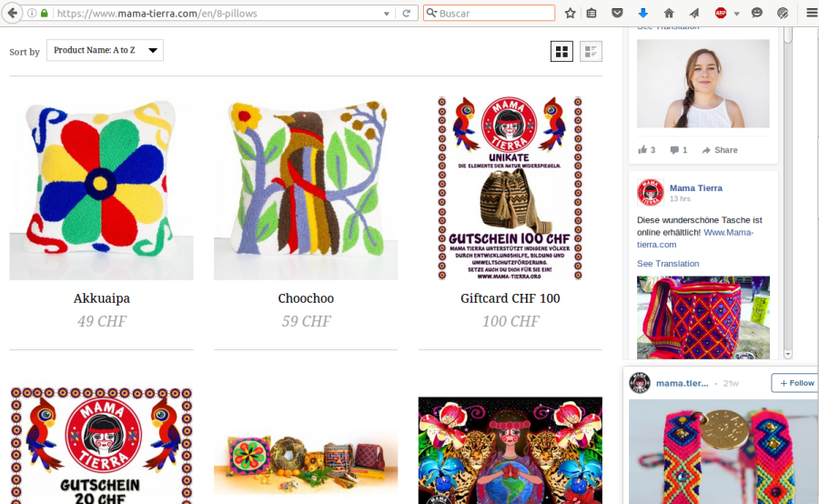819x504 pixels.
Task: Reload the page with the refresh icon
Action: click(x=407, y=13)
